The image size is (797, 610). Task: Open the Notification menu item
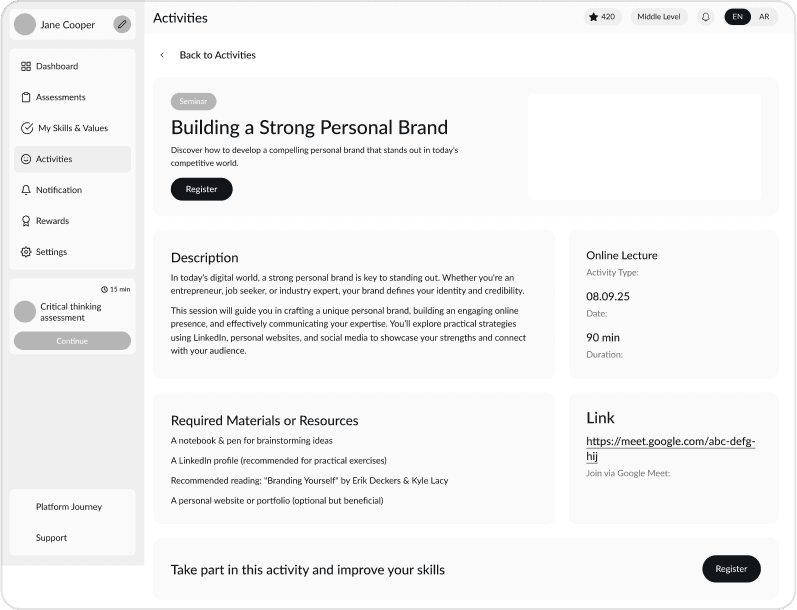coord(59,190)
